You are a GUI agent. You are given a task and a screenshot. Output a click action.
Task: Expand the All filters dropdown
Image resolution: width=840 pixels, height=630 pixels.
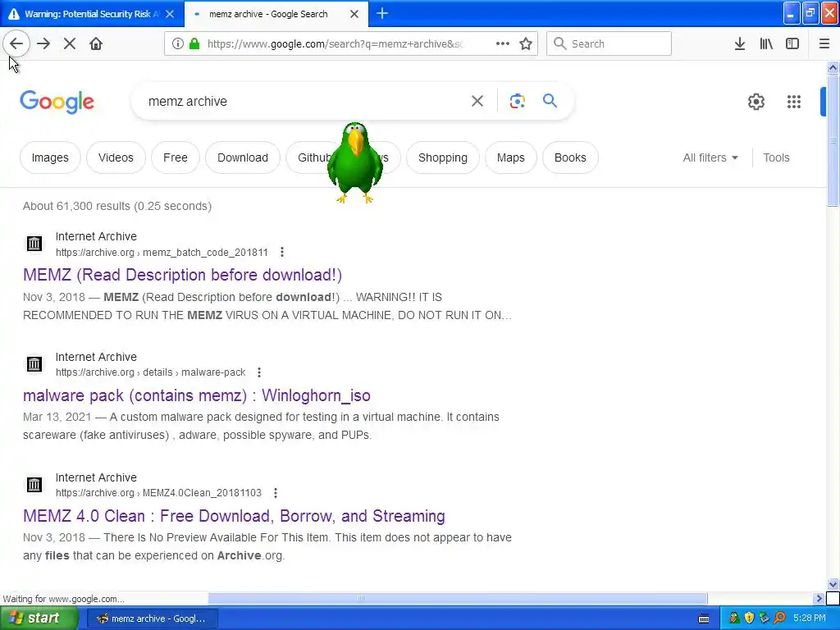(x=710, y=157)
